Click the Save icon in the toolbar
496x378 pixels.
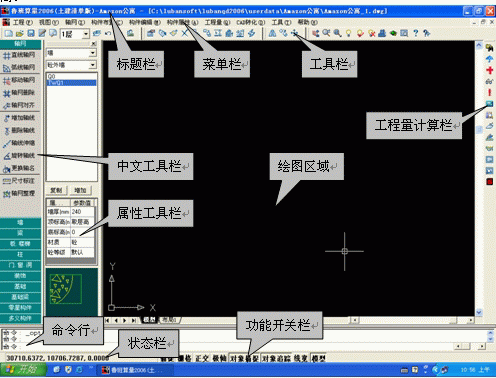coord(31,33)
